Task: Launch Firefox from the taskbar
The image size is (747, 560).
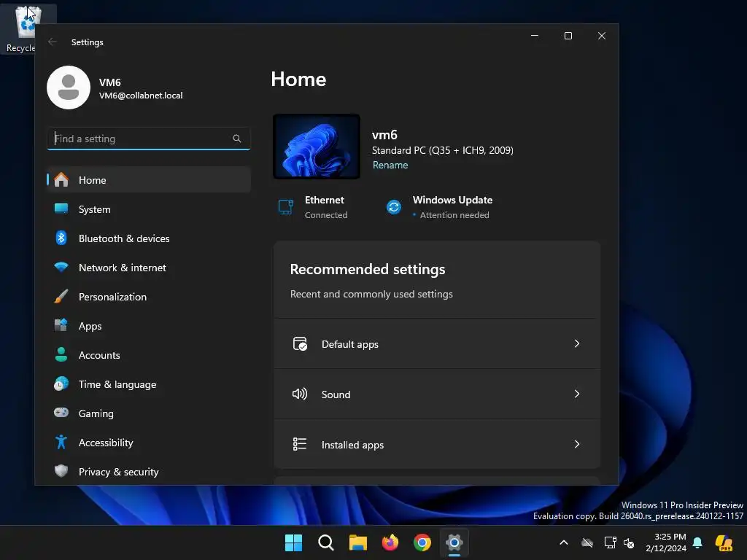Action: click(x=390, y=542)
